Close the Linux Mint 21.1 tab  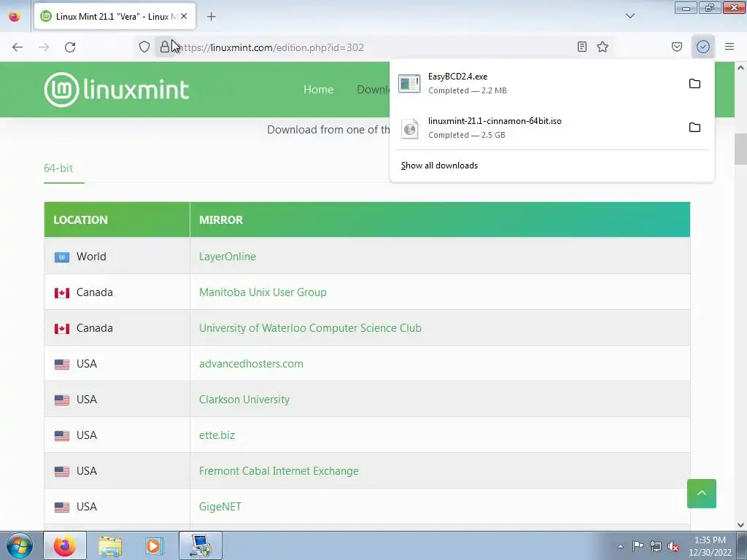coord(184,16)
